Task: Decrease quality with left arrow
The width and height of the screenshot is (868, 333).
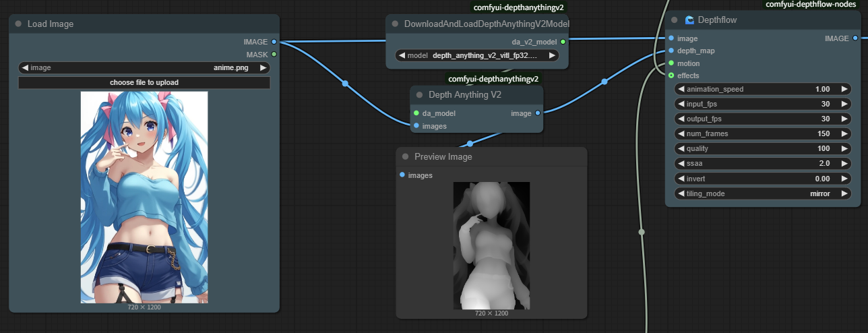Action: [x=681, y=148]
